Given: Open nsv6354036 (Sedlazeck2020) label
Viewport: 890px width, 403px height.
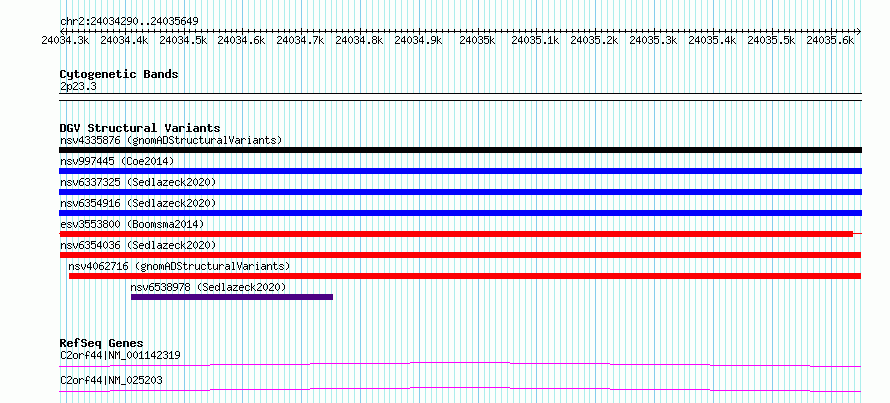Looking at the screenshot, I should click(138, 245).
